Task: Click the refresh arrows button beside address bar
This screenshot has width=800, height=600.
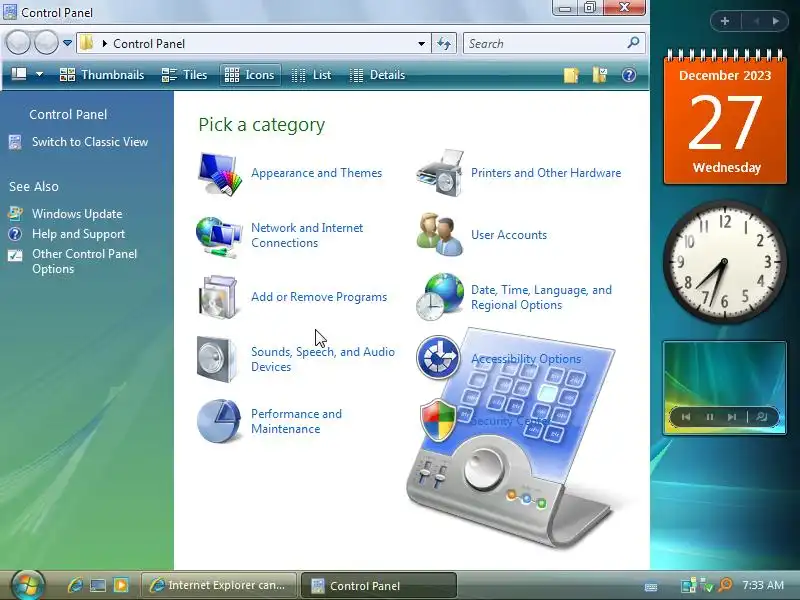Action: pos(444,44)
